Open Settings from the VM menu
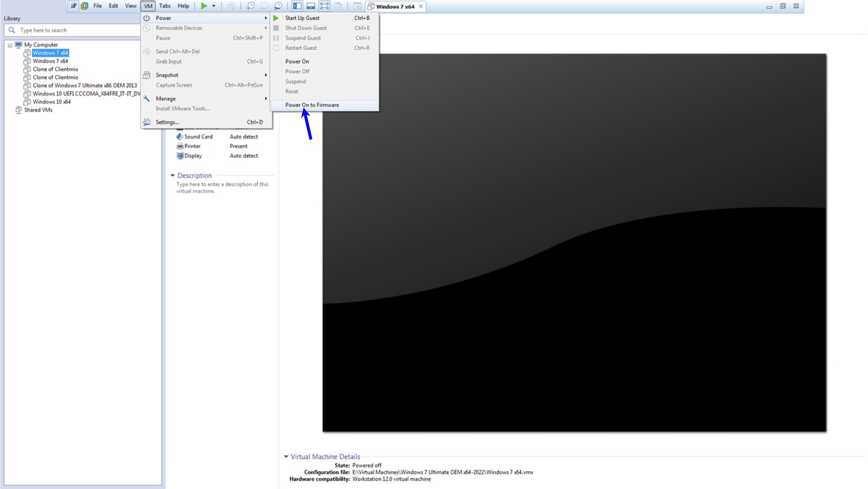Screen dimensions: 868x489 pos(167,122)
